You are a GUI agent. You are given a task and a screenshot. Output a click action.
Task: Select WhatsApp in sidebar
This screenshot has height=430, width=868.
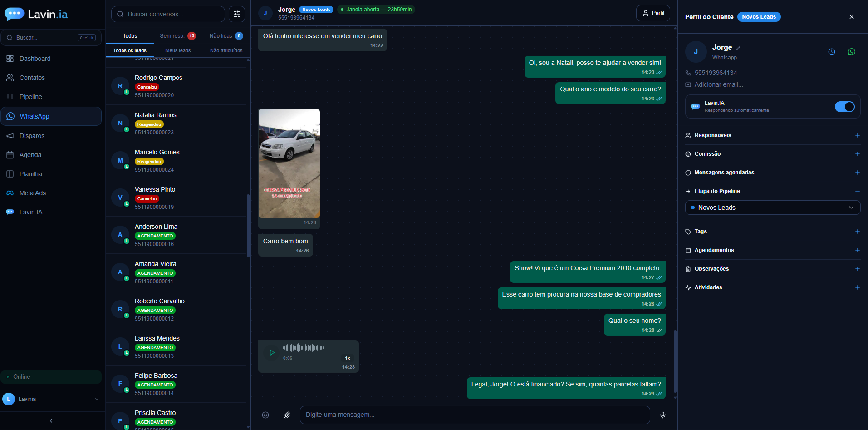click(x=51, y=116)
